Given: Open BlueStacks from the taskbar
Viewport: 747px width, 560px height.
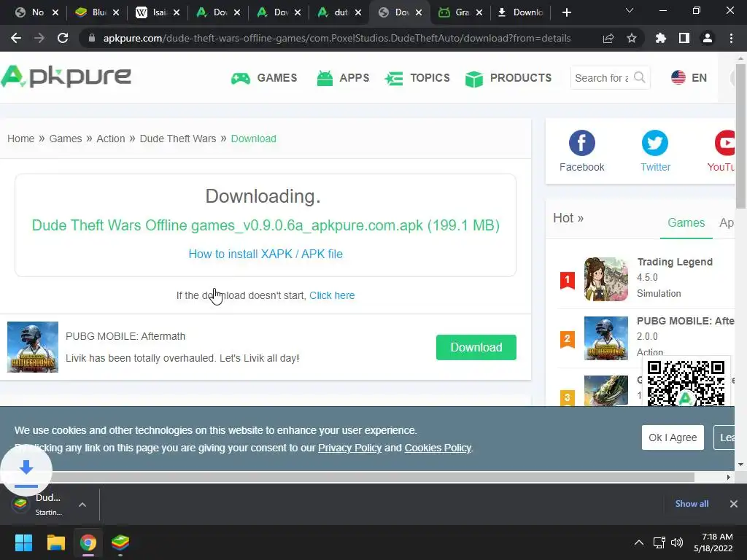Looking at the screenshot, I should tap(120, 542).
